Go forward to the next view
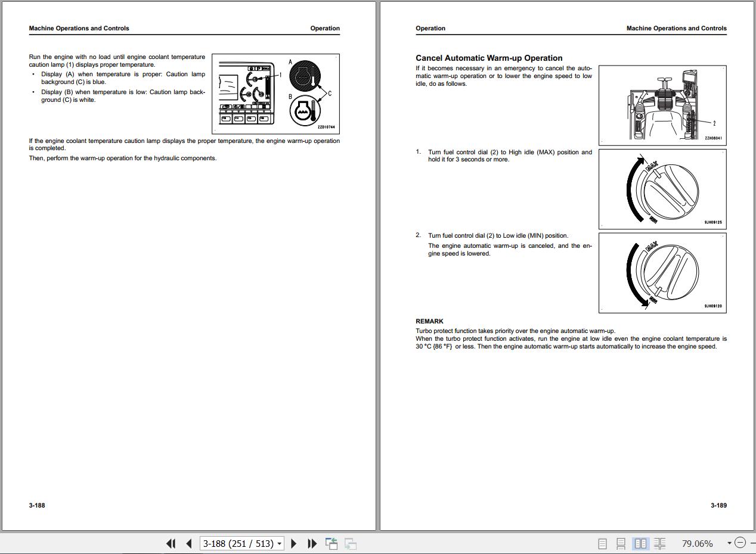Image resolution: width=756 pixels, height=554 pixels. pos(351,543)
